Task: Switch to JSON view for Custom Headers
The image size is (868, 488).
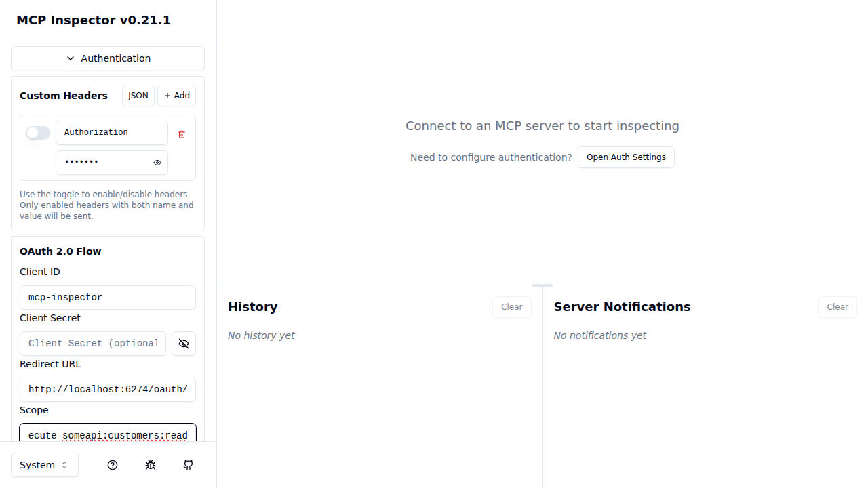Action: pyautogui.click(x=138, y=96)
